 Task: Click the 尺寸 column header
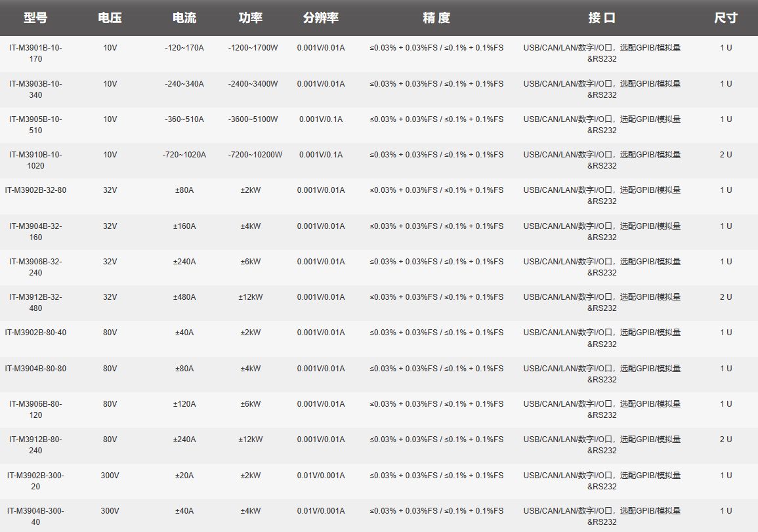[x=726, y=18]
